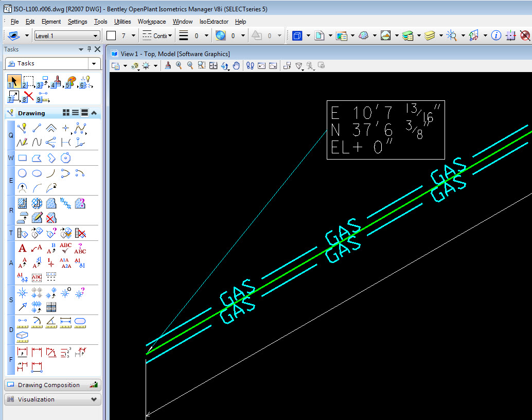Open the Workspace menu
The height and width of the screenshot is (420, 532).
tap(152, 22)
